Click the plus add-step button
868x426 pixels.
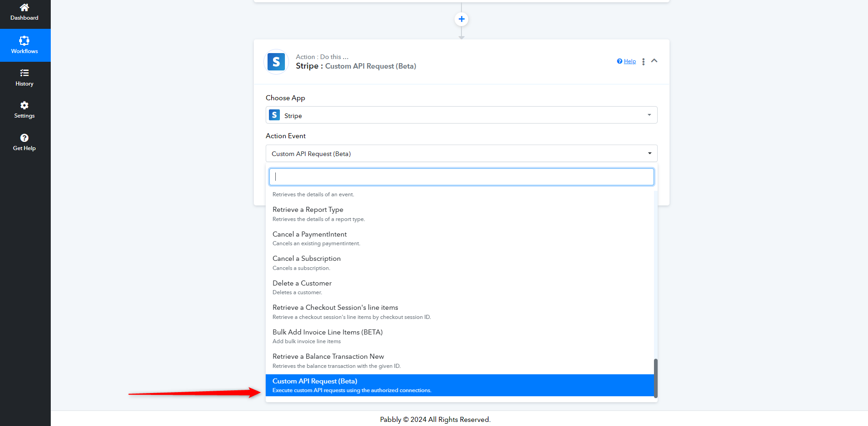tap(461, 19)
